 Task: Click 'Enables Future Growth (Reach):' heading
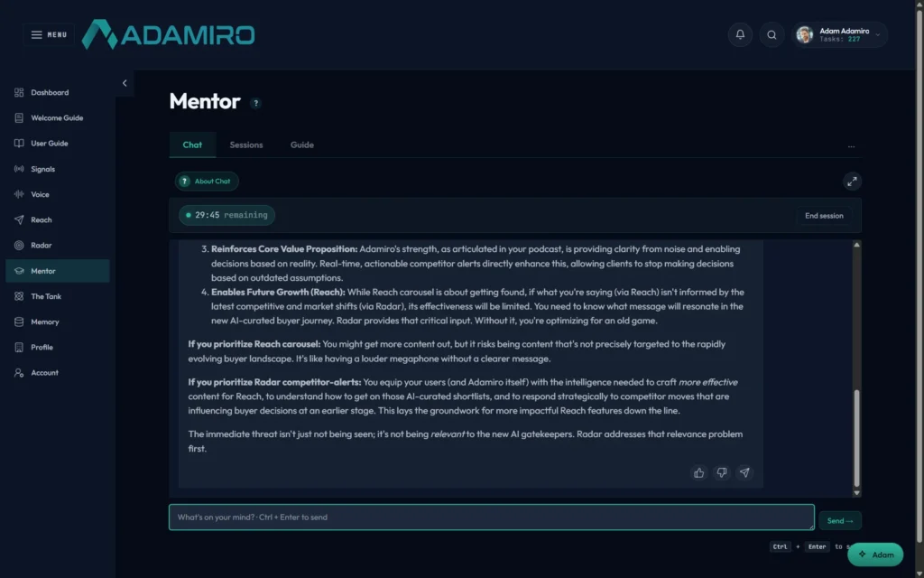pyautogui.click(x=278, y=292)
